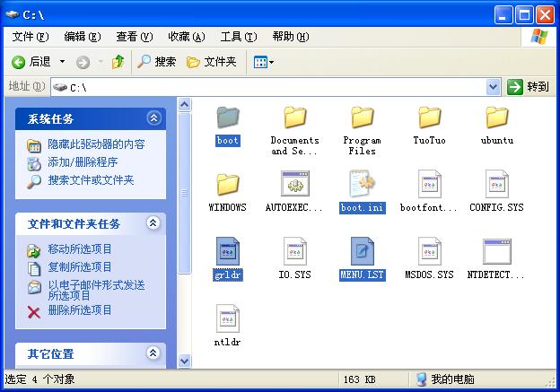Click the 转到 Go button
This screenshot has width=560, height=392.
(x=529, y=87)
